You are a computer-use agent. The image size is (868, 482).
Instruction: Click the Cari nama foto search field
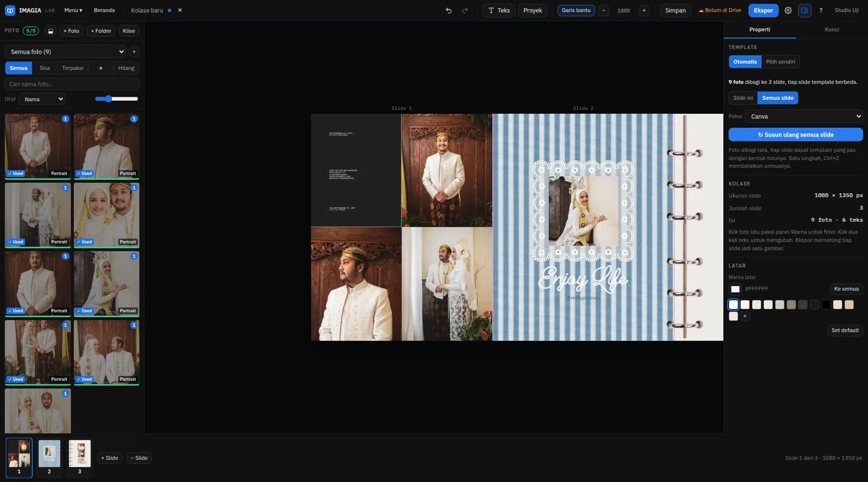coord(72,84)
